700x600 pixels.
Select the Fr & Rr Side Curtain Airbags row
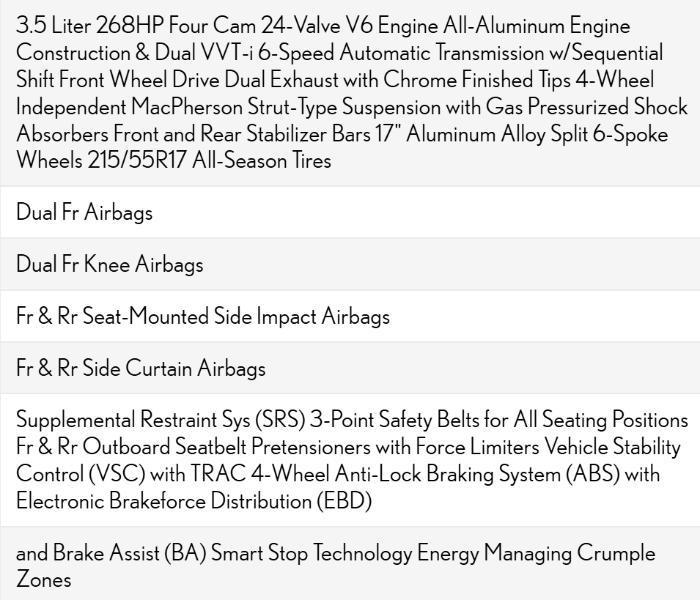141,368
